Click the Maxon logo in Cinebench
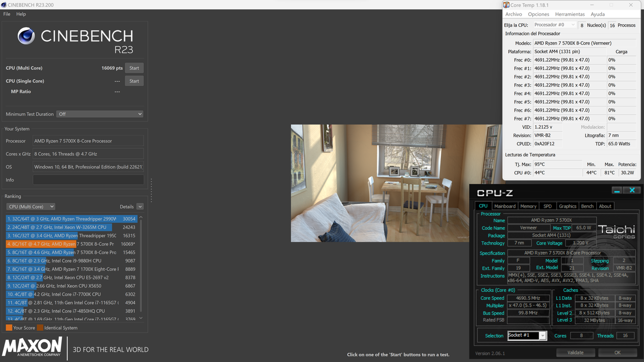The height and width of the screenshot is (362, 644). [x=32, y=348]
